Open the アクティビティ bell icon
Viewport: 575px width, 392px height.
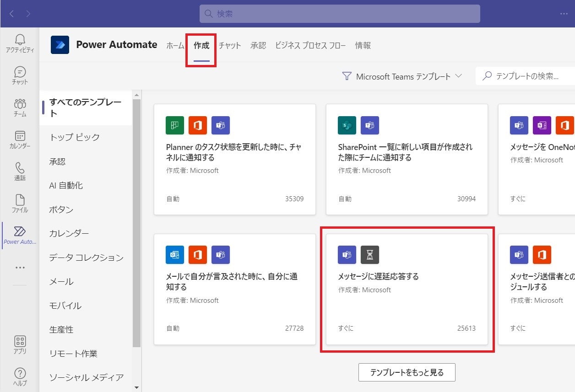click(x=20, y=43)
